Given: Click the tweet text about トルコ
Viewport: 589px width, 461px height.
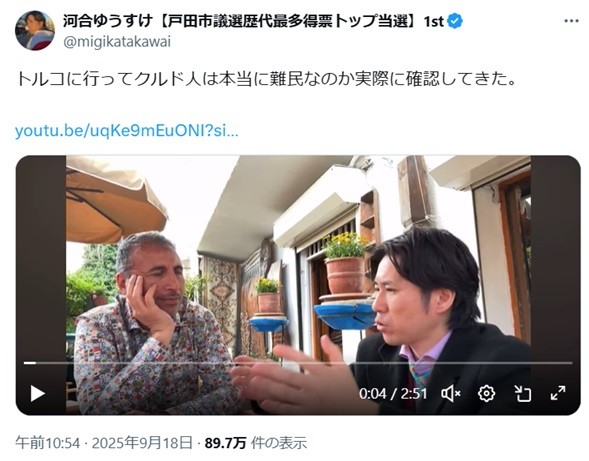Looking at the screenshot, I should 266,79.
